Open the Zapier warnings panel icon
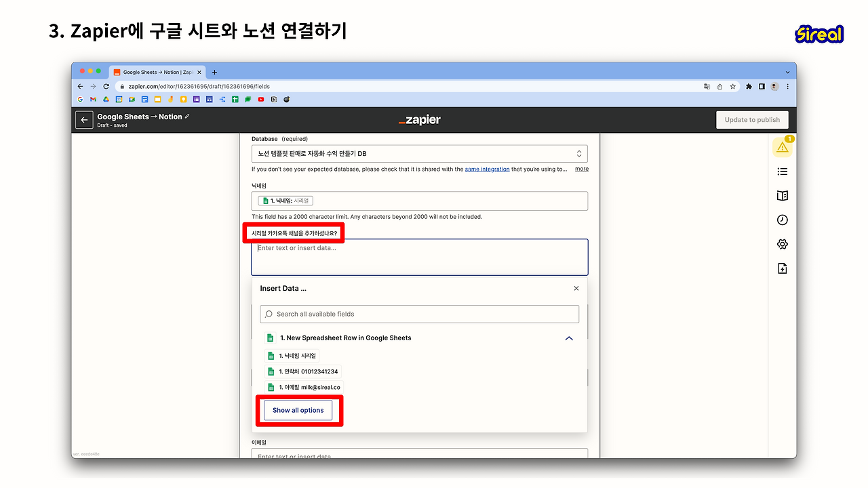868x488 pixels. pos(783,147)
